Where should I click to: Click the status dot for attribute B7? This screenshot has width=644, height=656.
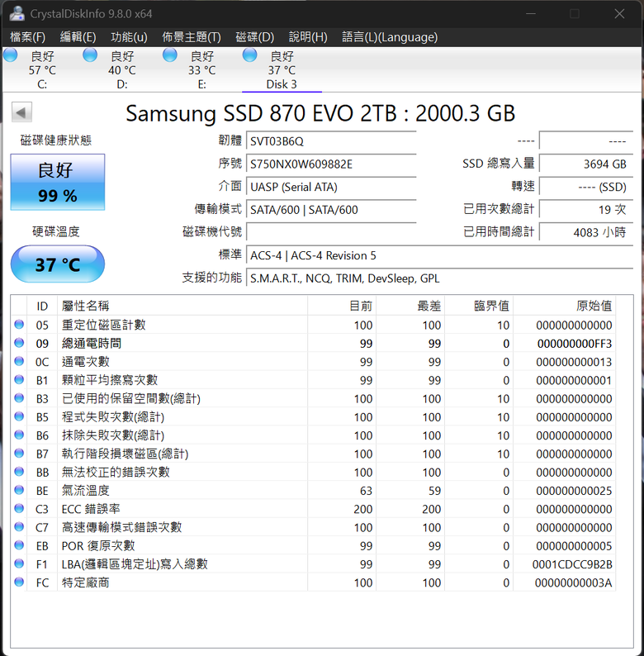click(19, 453)
